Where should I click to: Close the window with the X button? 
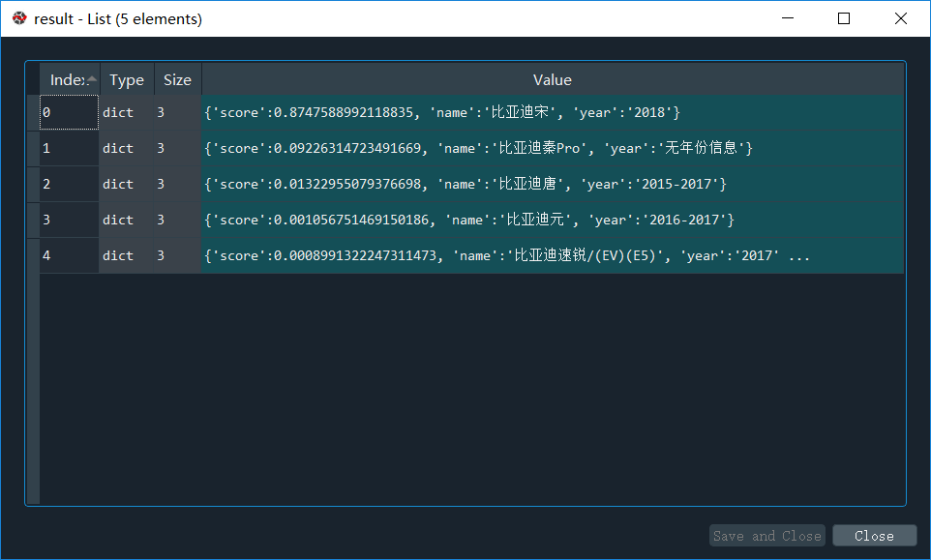click(x=900, y=18)
